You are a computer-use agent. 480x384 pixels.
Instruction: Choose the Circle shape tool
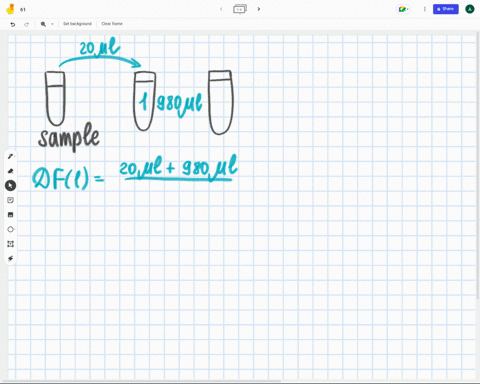(10, 229)
